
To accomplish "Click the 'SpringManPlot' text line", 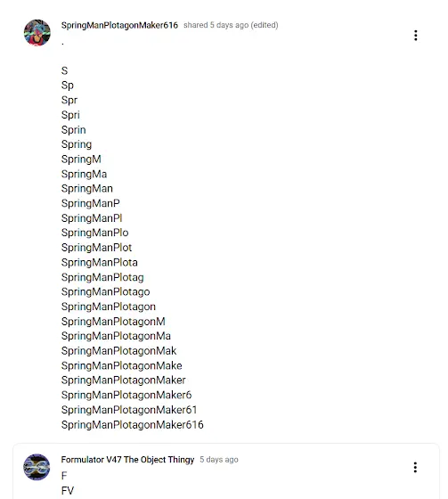I will click(x=96, y=248).
